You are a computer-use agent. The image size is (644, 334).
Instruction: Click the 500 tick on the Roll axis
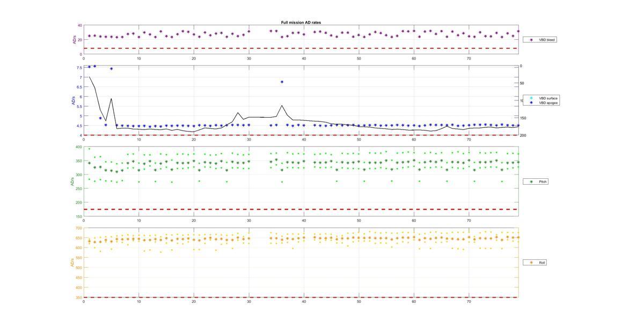pos(79,268)
